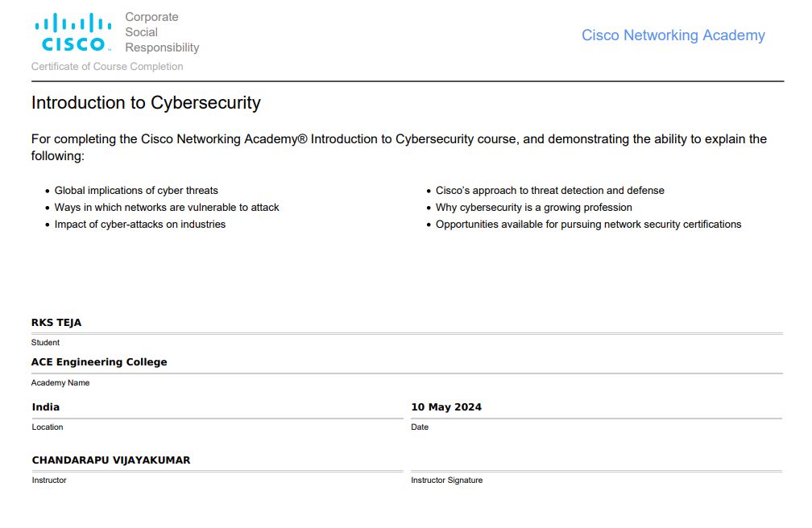Click the Student label under the name
This screenshot has height=528, width=812.
45,343
